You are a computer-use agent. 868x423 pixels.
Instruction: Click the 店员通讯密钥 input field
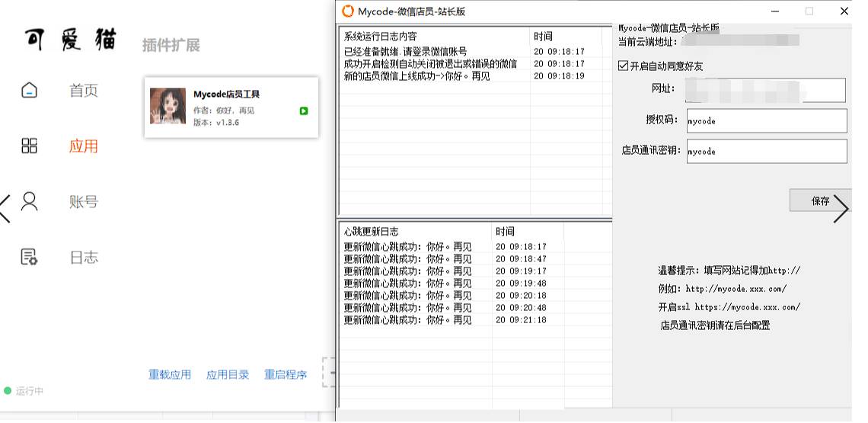coord(766,152)
